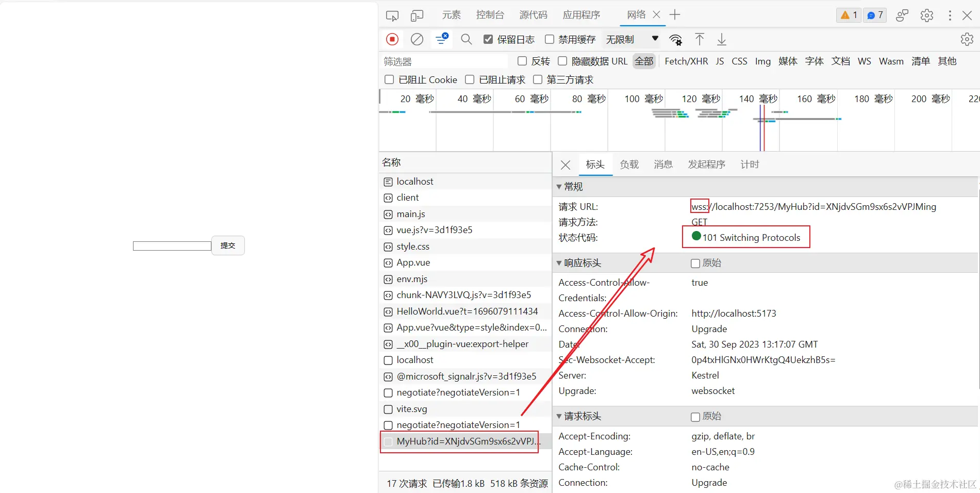
Task: Select the 负载 details tab
Action: click(x=629, y=165)
